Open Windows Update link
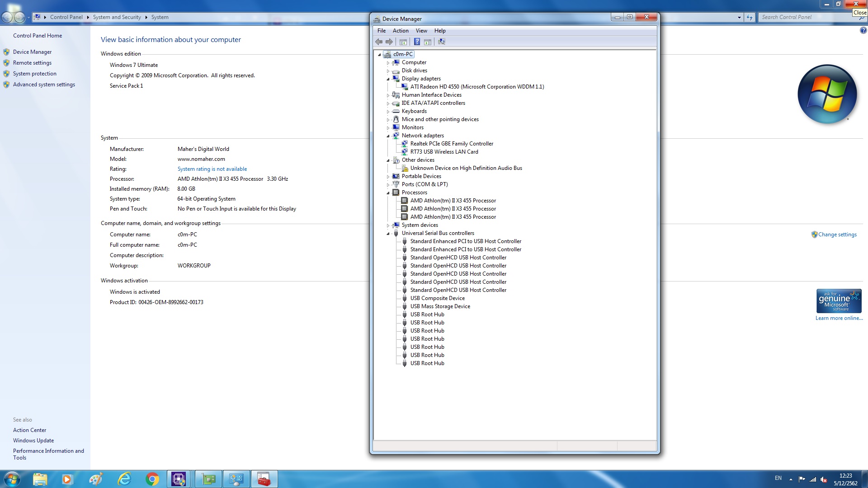This screenshot has height=488, width=868. pos(33,441)
